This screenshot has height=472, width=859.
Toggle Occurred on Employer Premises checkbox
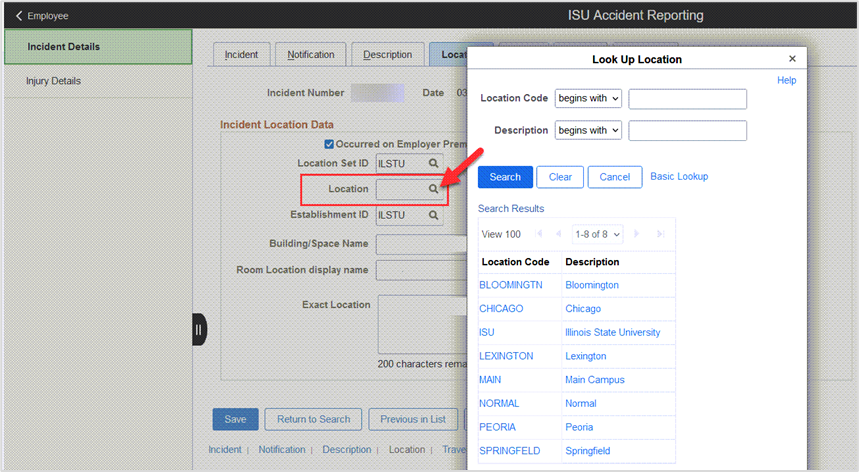329,144
